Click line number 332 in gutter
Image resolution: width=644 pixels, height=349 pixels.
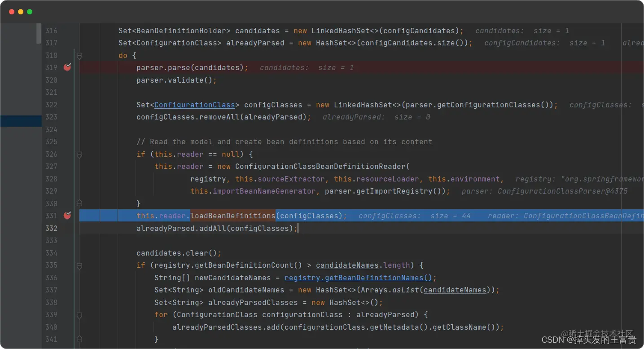pyautogui.click(x=51, y=228)
